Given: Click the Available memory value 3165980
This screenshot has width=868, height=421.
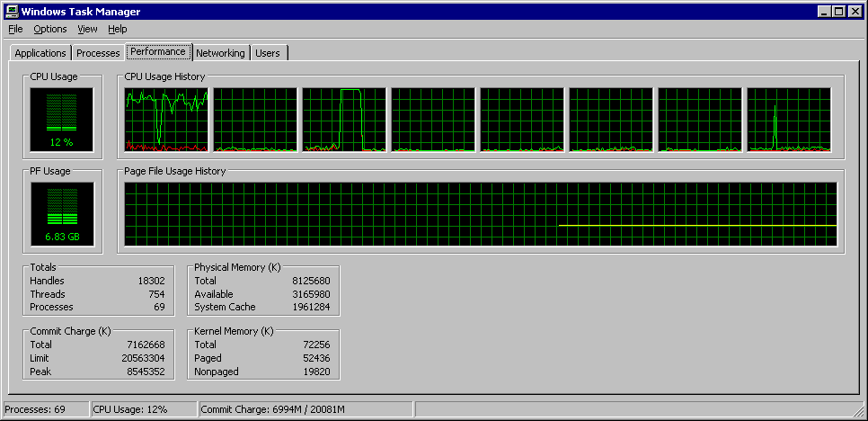Looking at the screenshot, I should [311, 294].
